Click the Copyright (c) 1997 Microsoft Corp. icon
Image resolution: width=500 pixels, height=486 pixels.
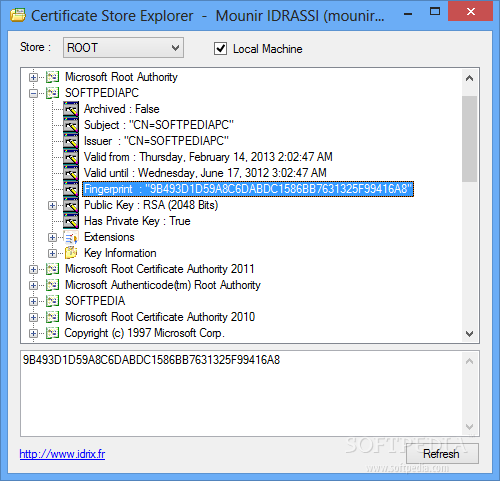52,333
